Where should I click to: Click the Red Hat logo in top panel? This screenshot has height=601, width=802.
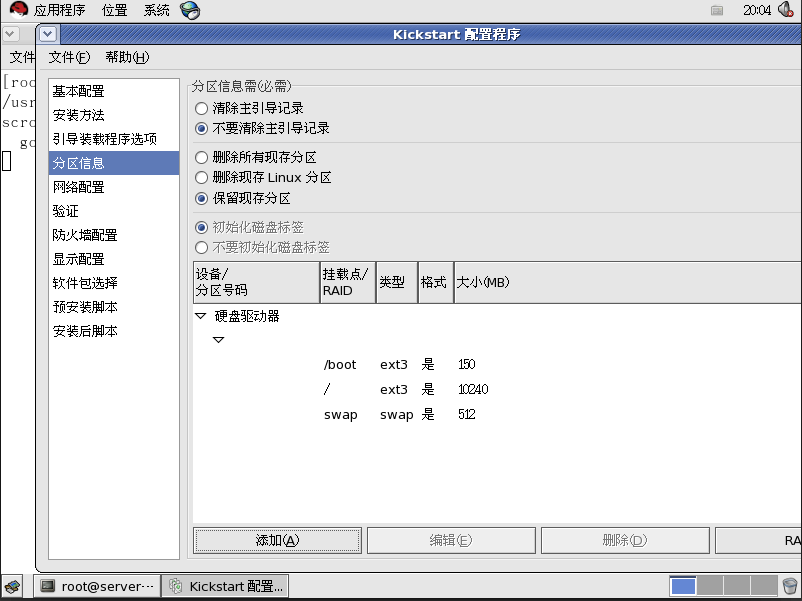[18, 10]
